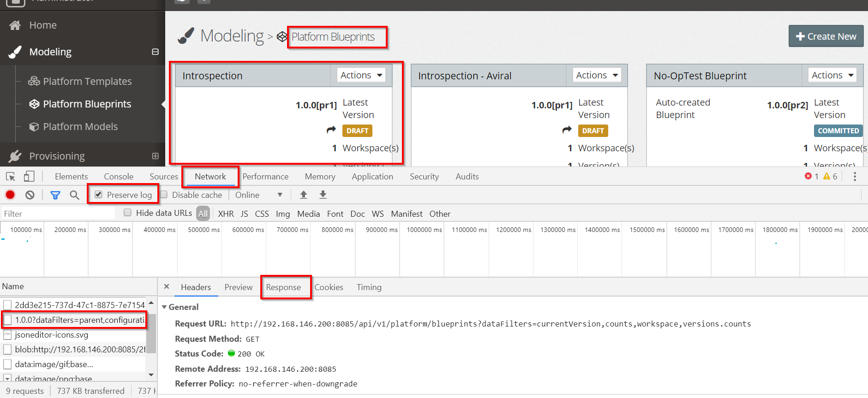Click the red record network log button
The image size is (868, 398).
pos(10,195)
